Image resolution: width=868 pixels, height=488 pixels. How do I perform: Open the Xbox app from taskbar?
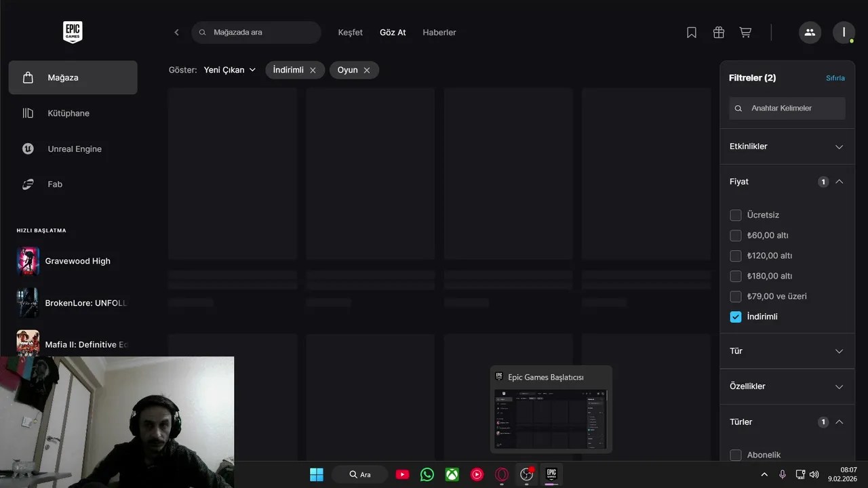coord(452,474)
